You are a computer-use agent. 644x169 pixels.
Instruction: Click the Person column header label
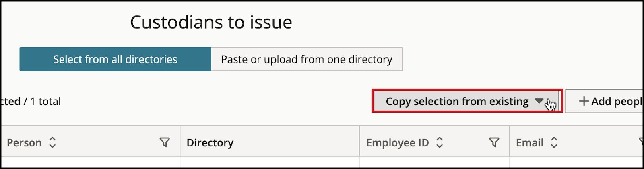(24, 143)
